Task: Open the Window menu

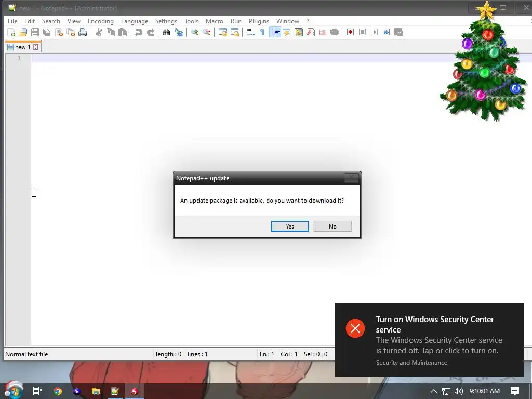Action: pos(288,21)
